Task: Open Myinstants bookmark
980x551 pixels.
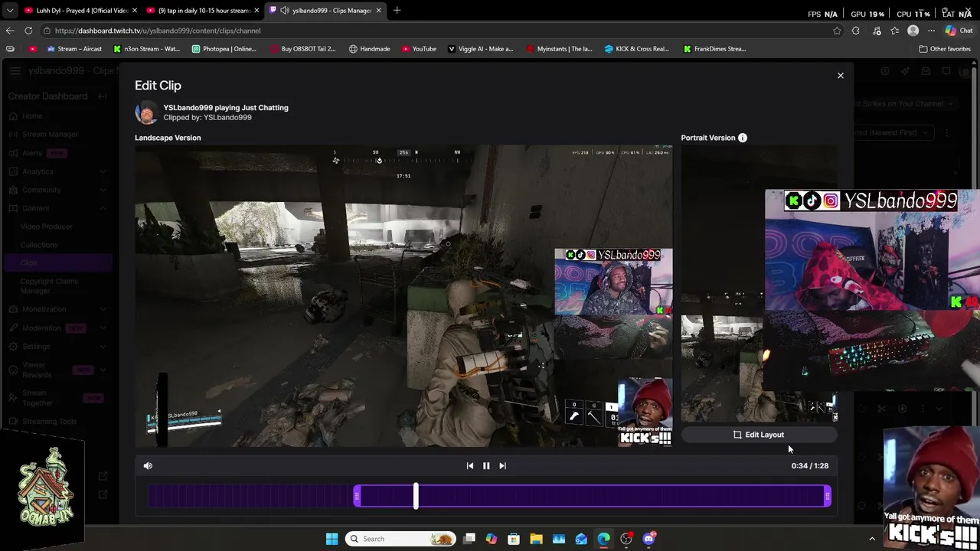Action: (x=560, y=49)
